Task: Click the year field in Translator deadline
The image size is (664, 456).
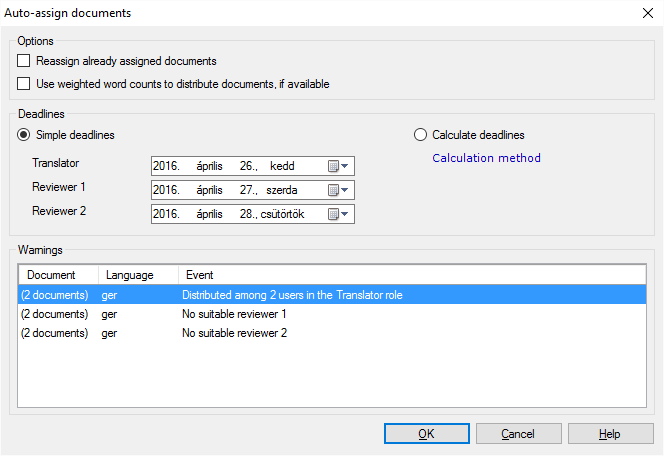Action: [166, 166]
